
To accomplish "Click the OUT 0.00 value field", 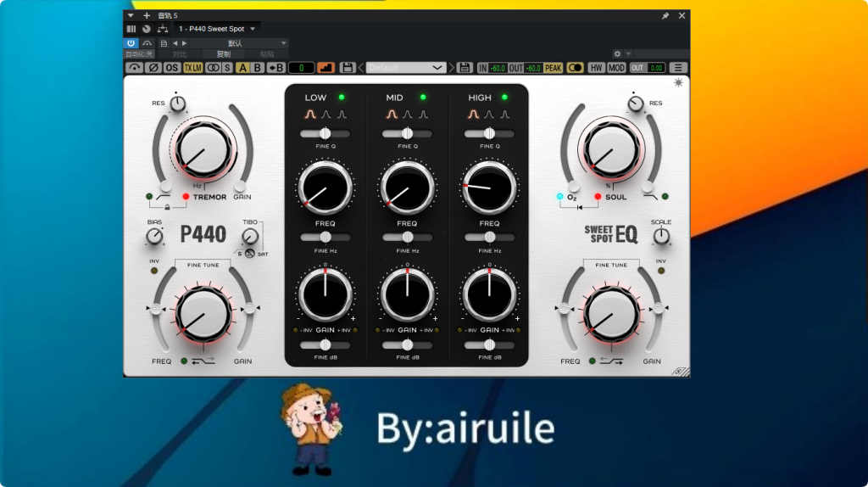I will (x=657, y=68).
